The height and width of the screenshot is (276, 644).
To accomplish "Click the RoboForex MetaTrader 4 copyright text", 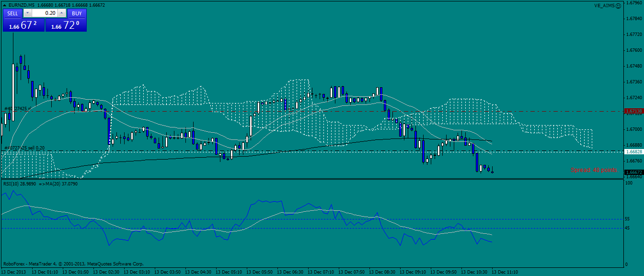I will pyautogui.click(x=73, y=264).
